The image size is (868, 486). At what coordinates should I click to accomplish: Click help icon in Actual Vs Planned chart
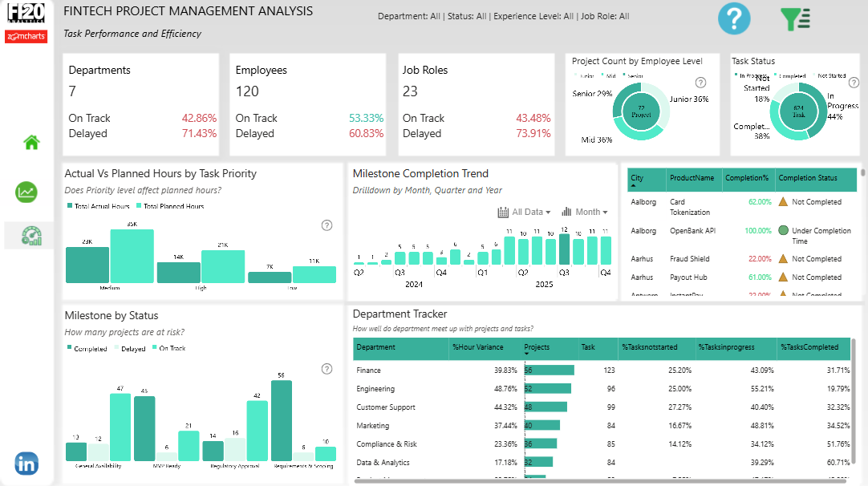pyautogui.click(x=327, y=225)
